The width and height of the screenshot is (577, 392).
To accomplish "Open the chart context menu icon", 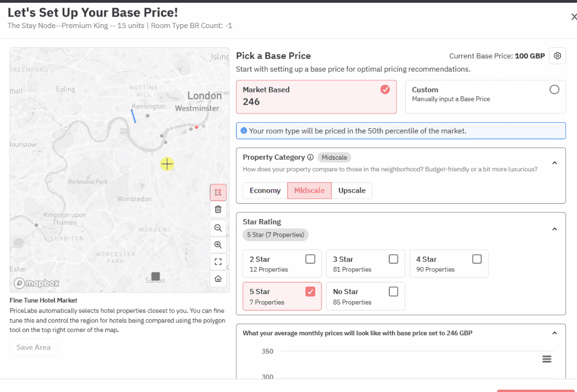I will tap(547, 358).
